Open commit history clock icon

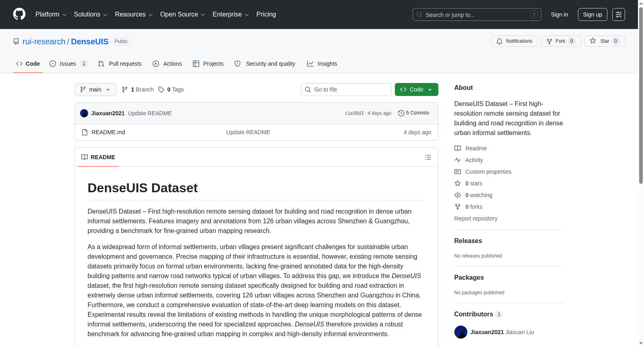coord(401,113)
